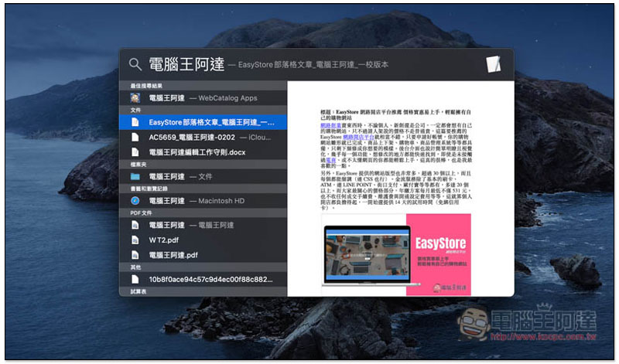The width and height of the screenshot is (619, 364).
Task: Click the file icon beside 10b8f0ace94c row
Action: (x=135, y=280)
